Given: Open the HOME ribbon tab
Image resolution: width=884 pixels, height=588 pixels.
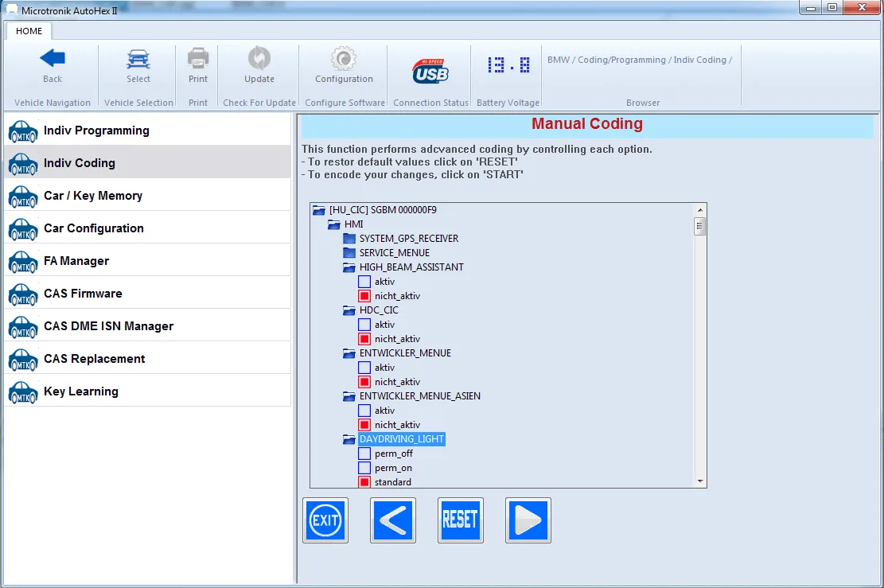Looking at the screenshot, I should pos(29,31).
